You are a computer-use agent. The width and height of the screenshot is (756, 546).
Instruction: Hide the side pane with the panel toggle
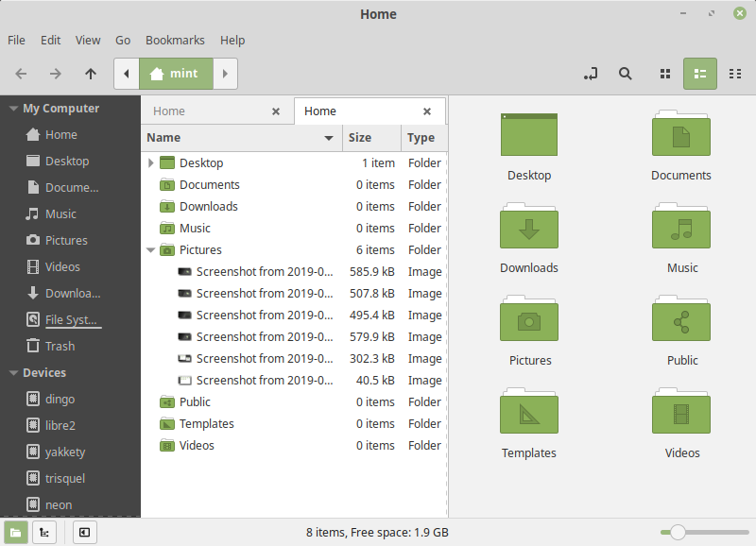(x=84, y=532)
